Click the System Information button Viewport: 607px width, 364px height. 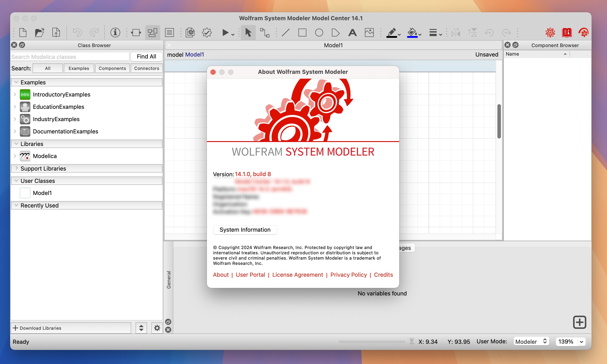click(x=245, y=229)
